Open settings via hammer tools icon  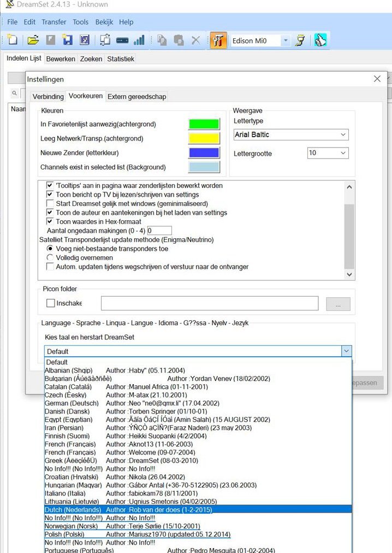218,40
